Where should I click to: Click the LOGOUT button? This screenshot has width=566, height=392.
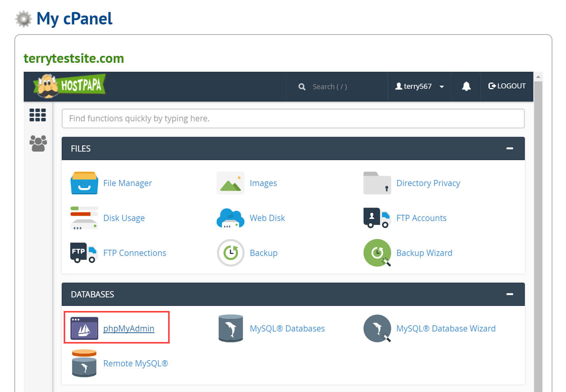pyautogui.click(x=507, y=86)
